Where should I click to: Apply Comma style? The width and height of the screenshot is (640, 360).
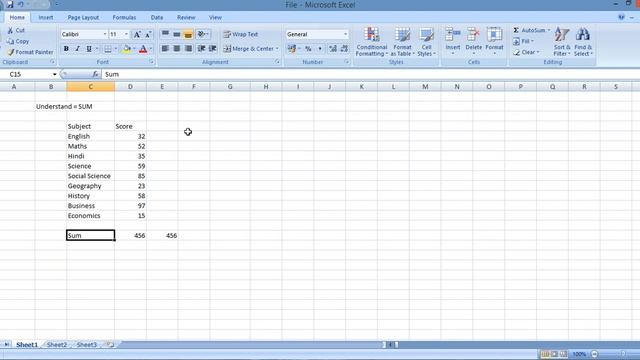click(x=320, y=49)
